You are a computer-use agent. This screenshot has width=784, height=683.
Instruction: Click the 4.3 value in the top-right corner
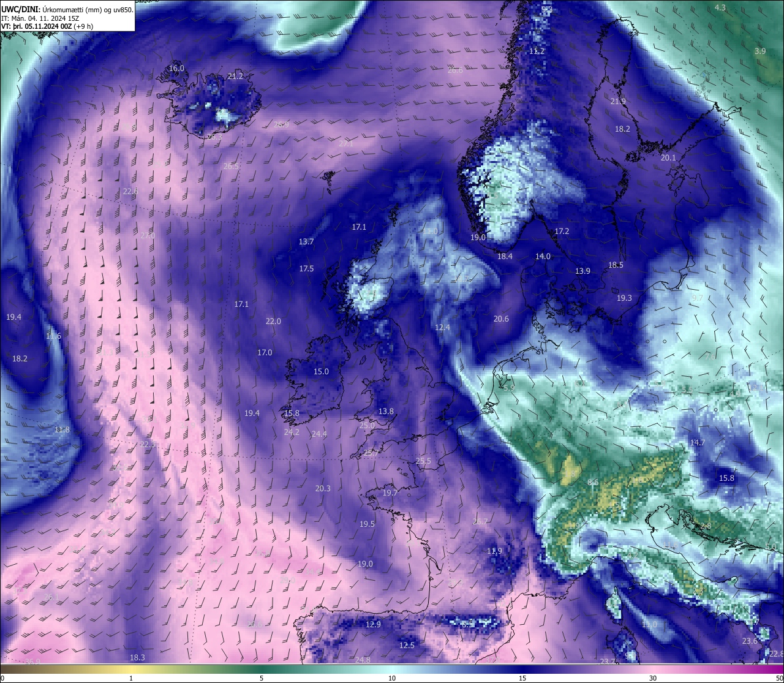click(x=720, y=7)
